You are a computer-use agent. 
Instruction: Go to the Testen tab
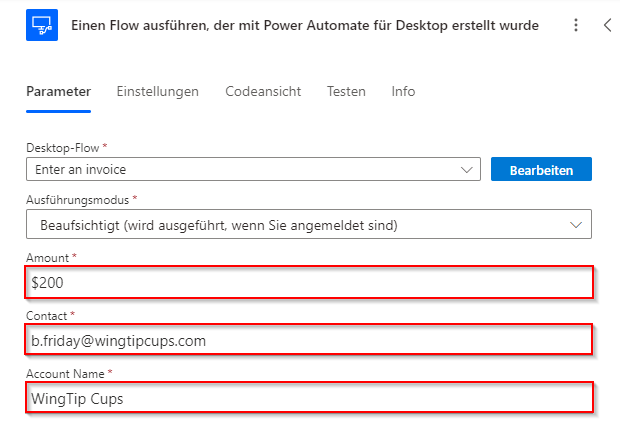point(346,91)
